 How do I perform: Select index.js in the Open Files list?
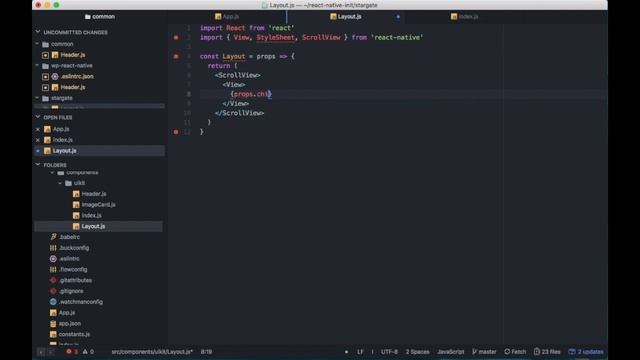(x=62, y=140)
